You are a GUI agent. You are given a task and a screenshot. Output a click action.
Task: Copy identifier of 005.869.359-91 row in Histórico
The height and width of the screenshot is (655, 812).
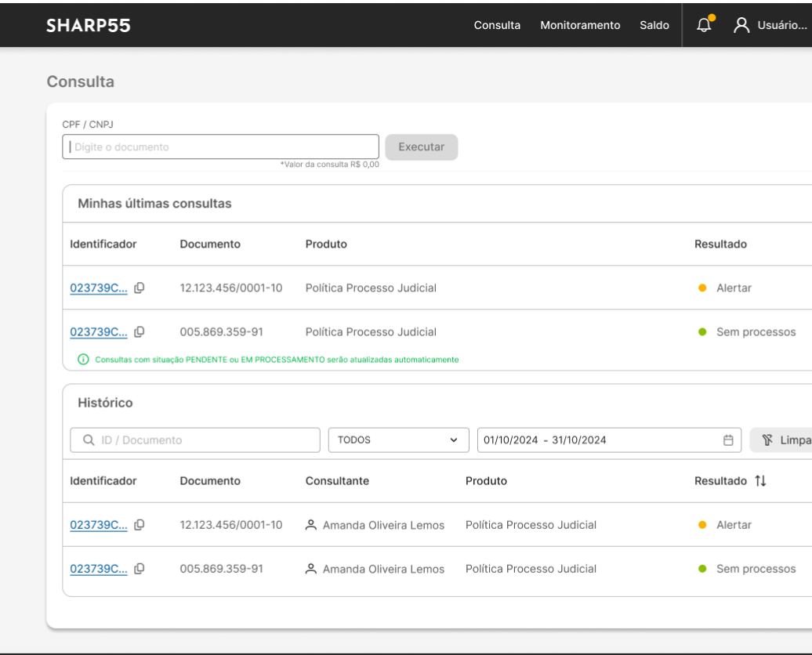(x=140, y=569)
